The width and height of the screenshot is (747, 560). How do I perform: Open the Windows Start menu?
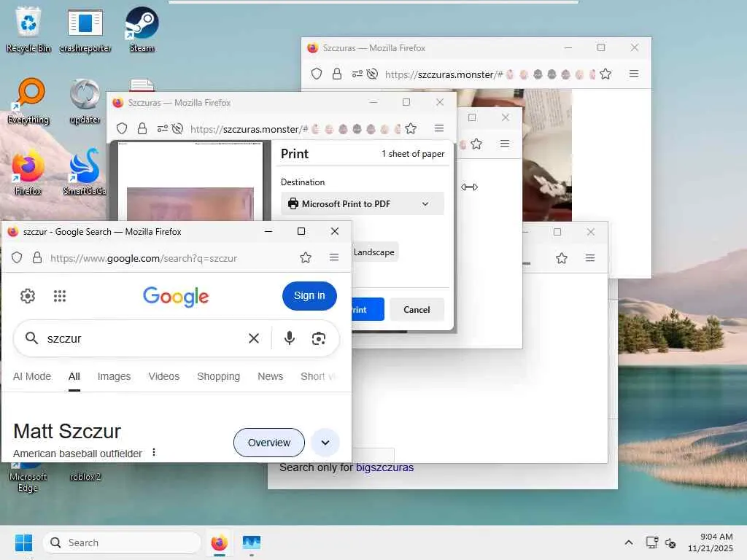(x=24, y=542)
